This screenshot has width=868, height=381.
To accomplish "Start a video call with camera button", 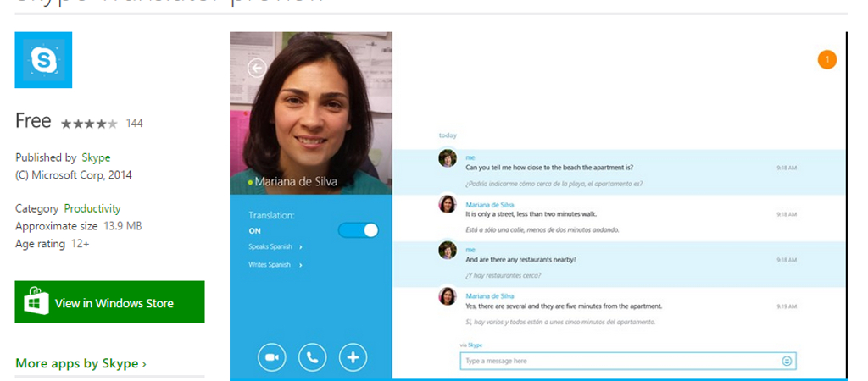I will [272, 357].
